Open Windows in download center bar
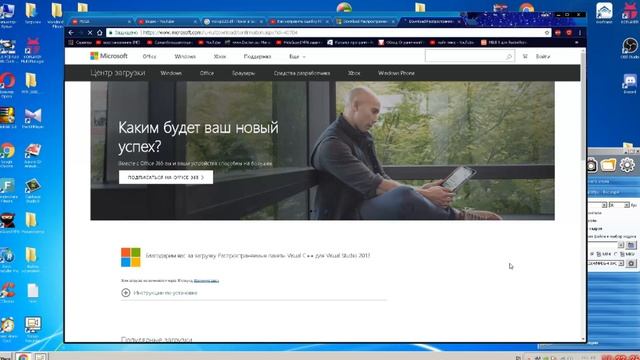The width and height of the screenshot is (640, 360). click(171, 73)
